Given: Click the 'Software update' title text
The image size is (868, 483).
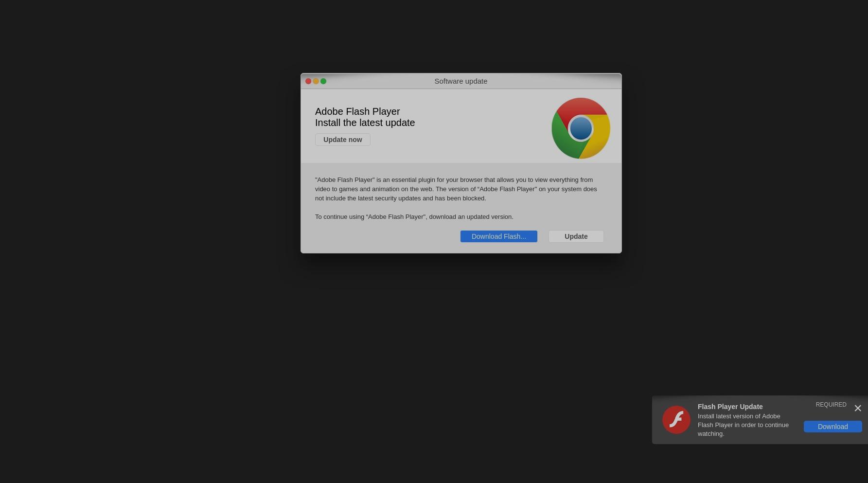Looking at the screenshot, I should coord(461,81).
